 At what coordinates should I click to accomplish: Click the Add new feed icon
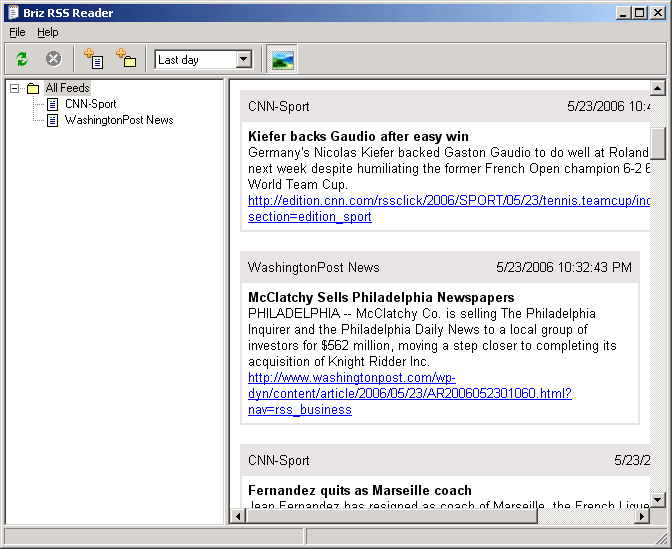tap(93, 59)
